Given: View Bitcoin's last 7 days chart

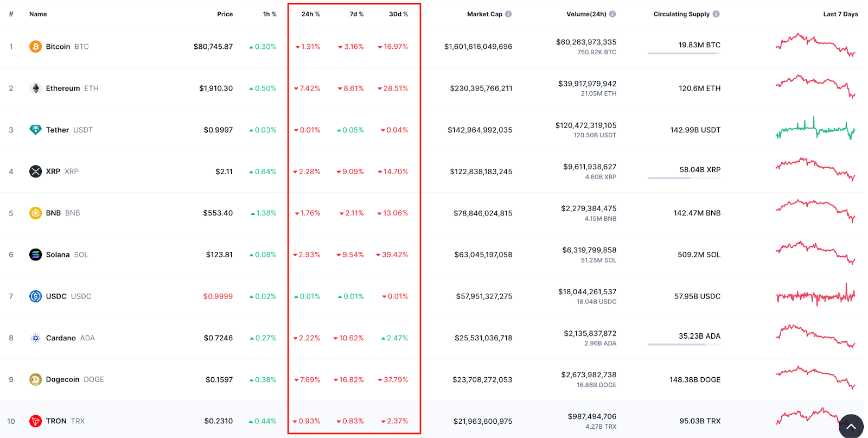Looking at the screenshot, I should [815, 46].
